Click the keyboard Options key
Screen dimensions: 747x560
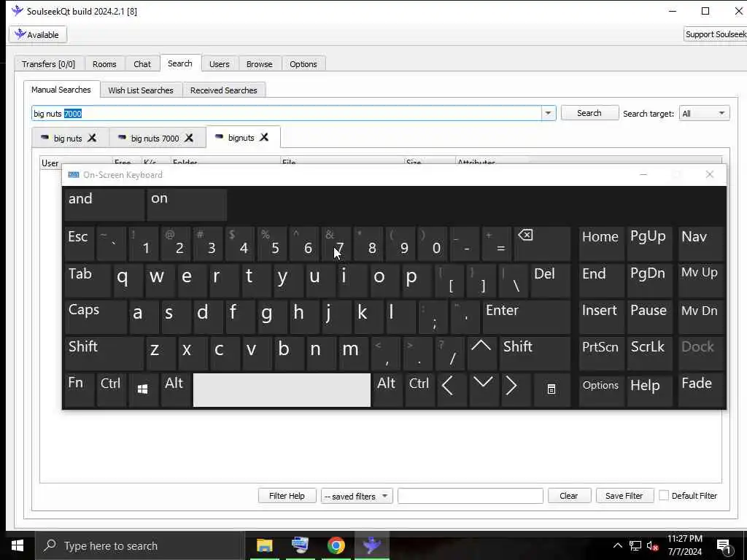tap(601, 389)
